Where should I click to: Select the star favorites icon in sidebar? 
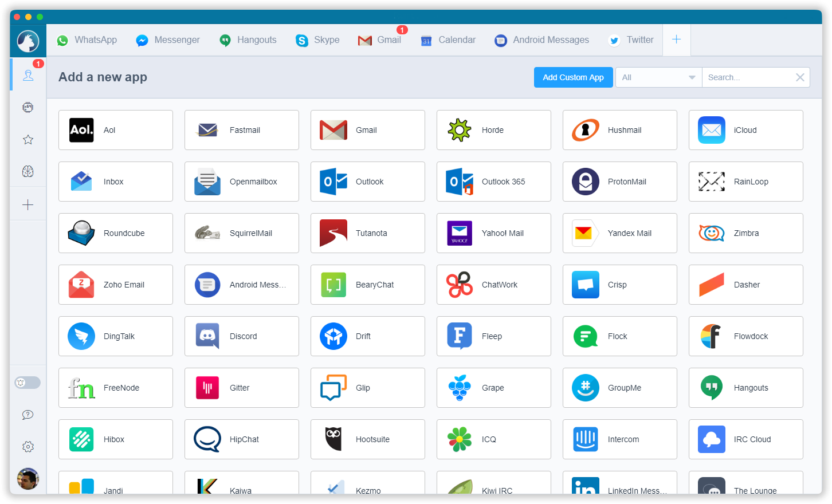point(28,139)
